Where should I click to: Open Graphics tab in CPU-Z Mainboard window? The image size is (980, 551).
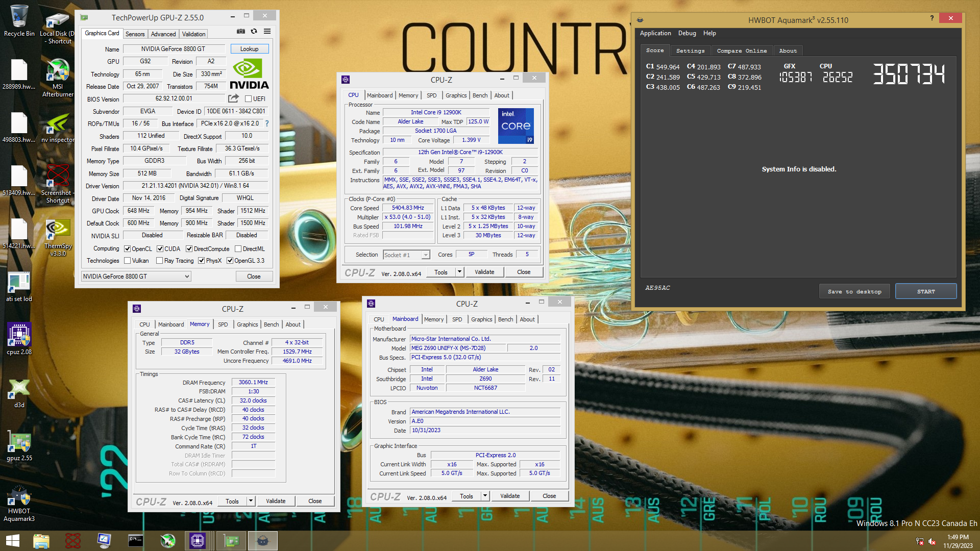[x=481, y=319]
